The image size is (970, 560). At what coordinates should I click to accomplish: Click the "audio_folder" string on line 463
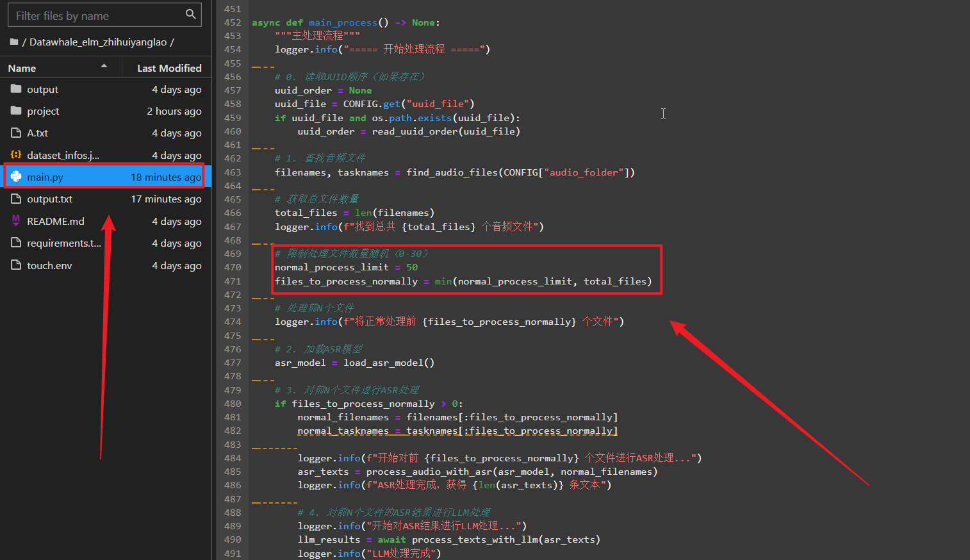pyautogui.click(x=584, y=172)
